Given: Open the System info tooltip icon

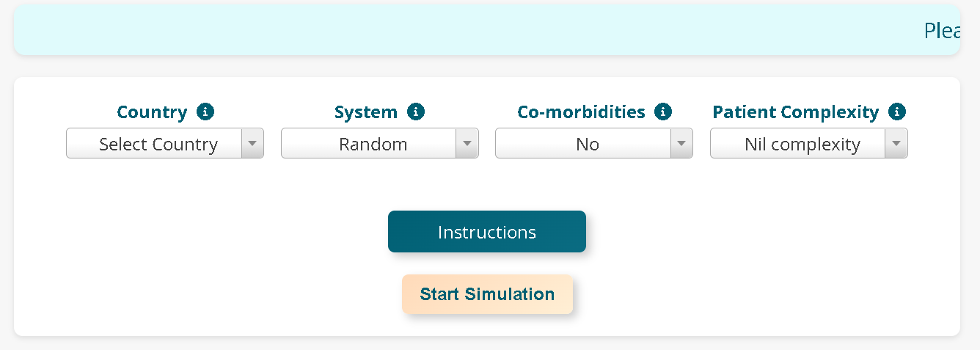Looking at the screenshot, I should (416, 112).
